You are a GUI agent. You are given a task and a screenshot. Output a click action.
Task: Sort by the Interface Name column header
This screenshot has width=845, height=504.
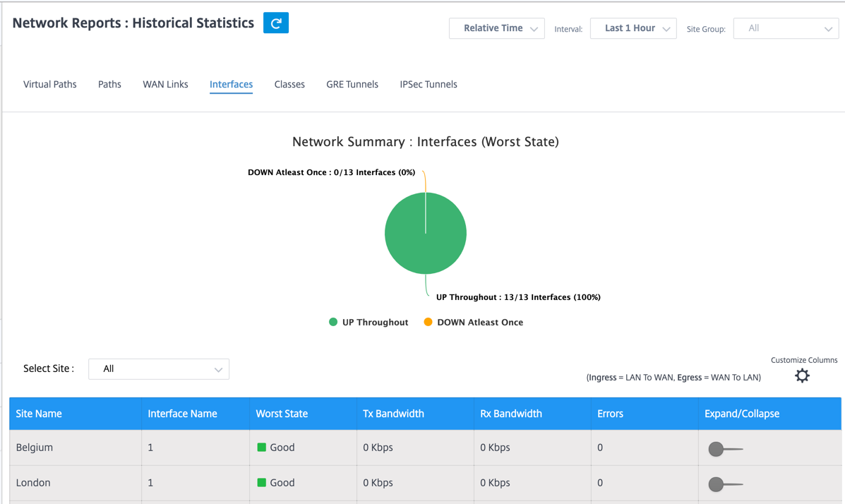(x=196, y=414)
